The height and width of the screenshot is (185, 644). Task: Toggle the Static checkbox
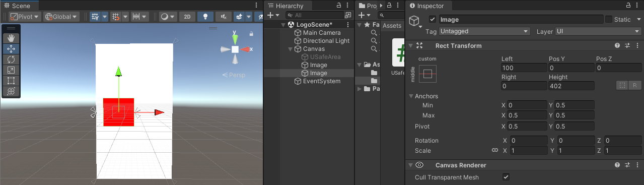click(x=609, y=20)
